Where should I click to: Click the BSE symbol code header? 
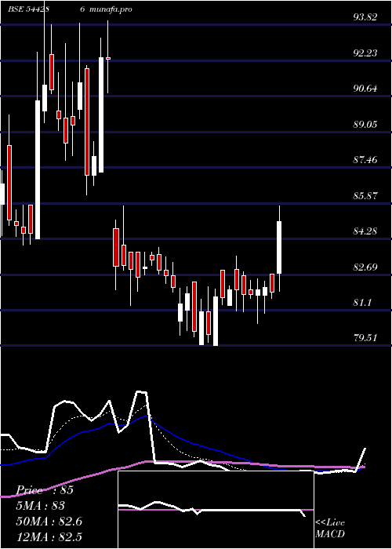[x=28, y=9]
